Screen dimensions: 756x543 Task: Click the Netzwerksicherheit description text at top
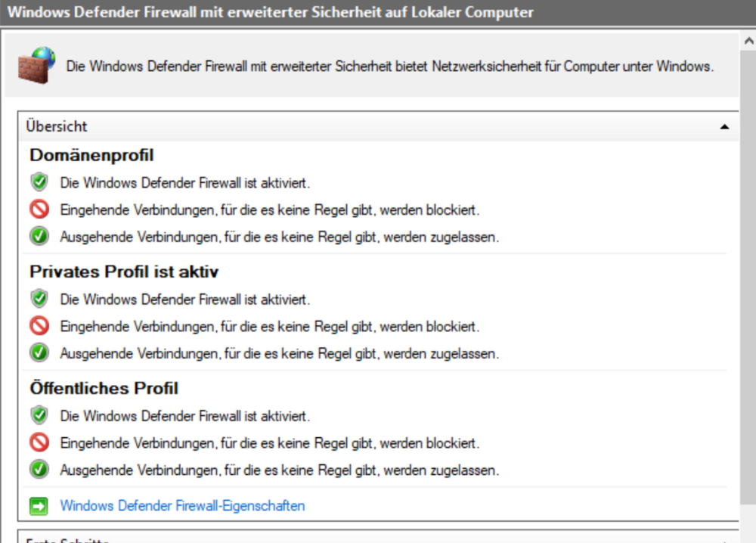pyautogui.click(x=389, y=66)
